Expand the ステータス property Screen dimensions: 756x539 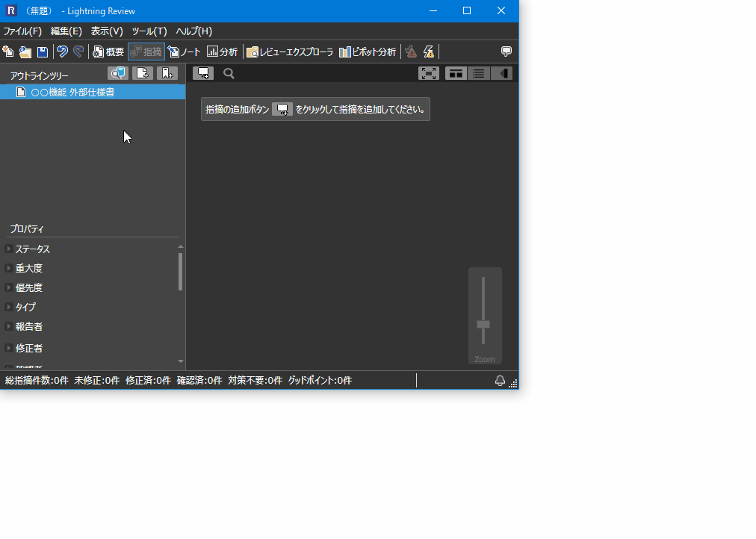(8, 249)
